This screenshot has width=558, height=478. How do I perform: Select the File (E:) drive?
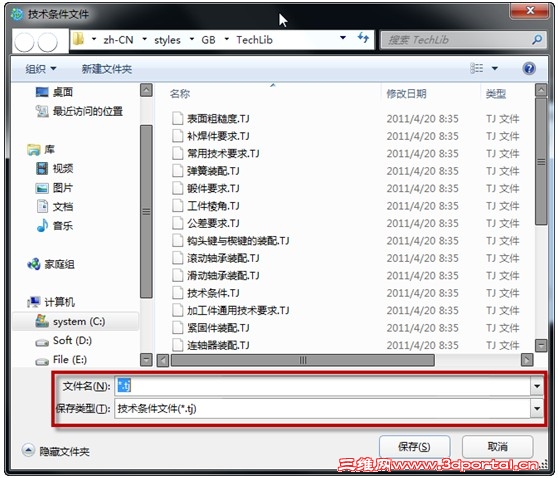(x=61, y=360)
